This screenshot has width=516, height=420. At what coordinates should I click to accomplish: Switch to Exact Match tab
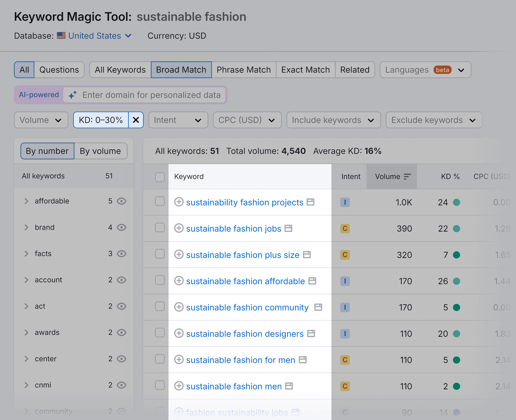click(x=305, y=70)
